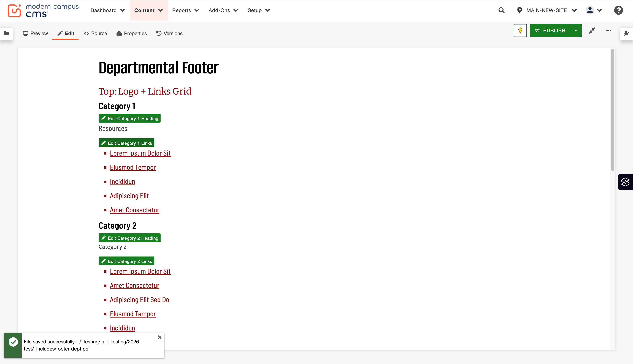The width and height of the screenshot is (633, 364).
Task: Open the help question mark icon
Action: click(x=618, y=10)
